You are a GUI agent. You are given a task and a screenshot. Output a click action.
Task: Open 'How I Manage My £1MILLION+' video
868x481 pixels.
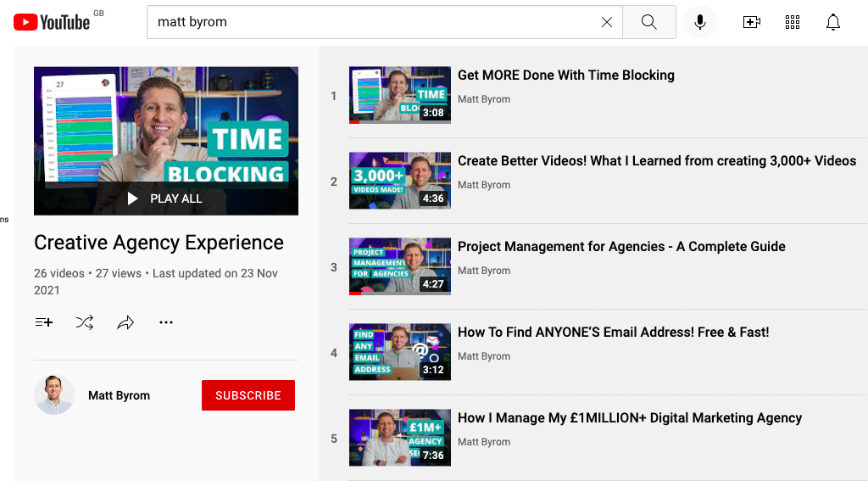[x=629, y=418]
